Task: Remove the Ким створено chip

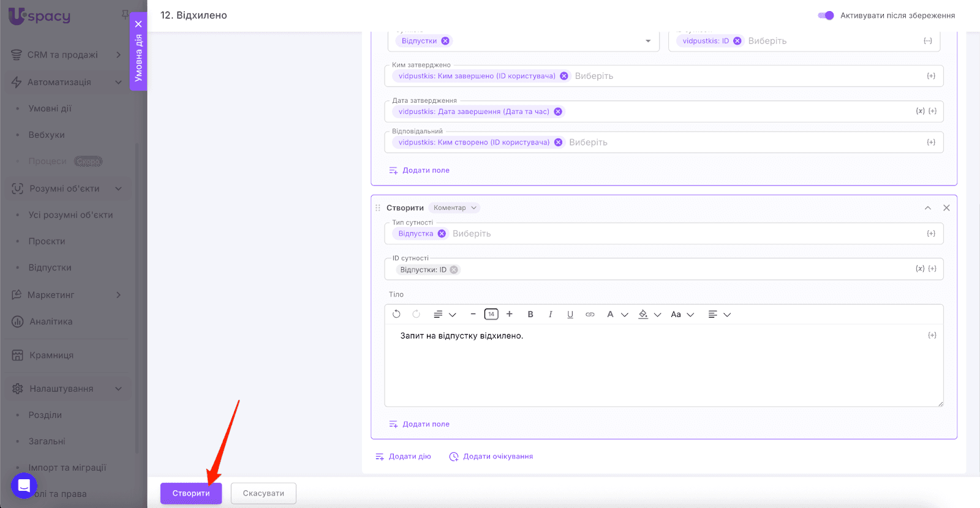Action: [x=559, y=142]
